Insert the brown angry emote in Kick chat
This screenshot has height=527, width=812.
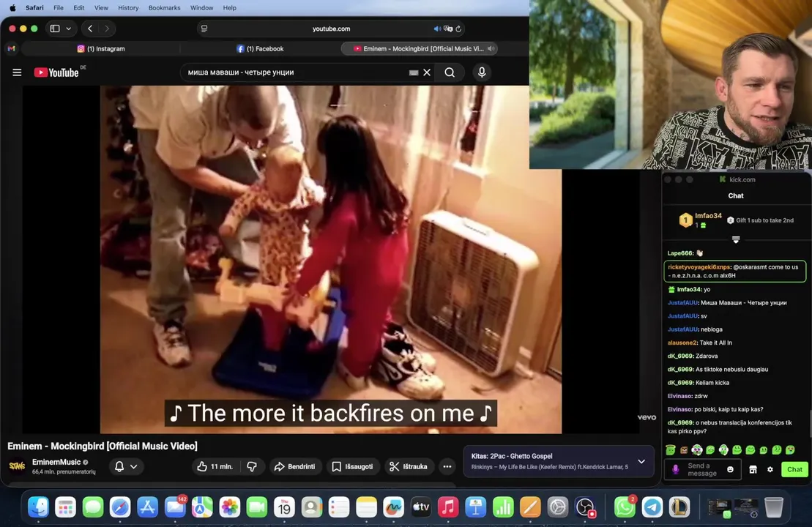click(x=684, y=450)
